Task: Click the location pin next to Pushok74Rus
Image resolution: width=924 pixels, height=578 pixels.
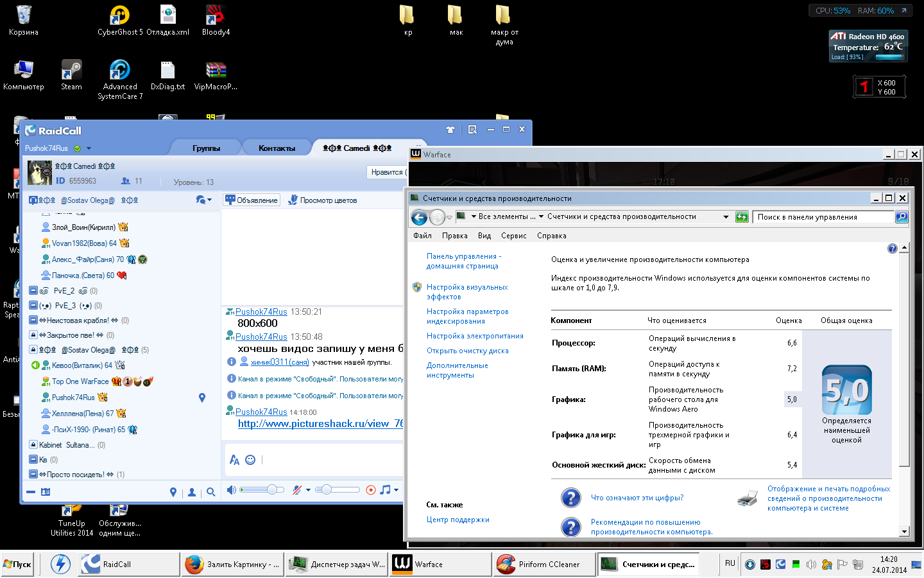Action: tap(202, 398)
